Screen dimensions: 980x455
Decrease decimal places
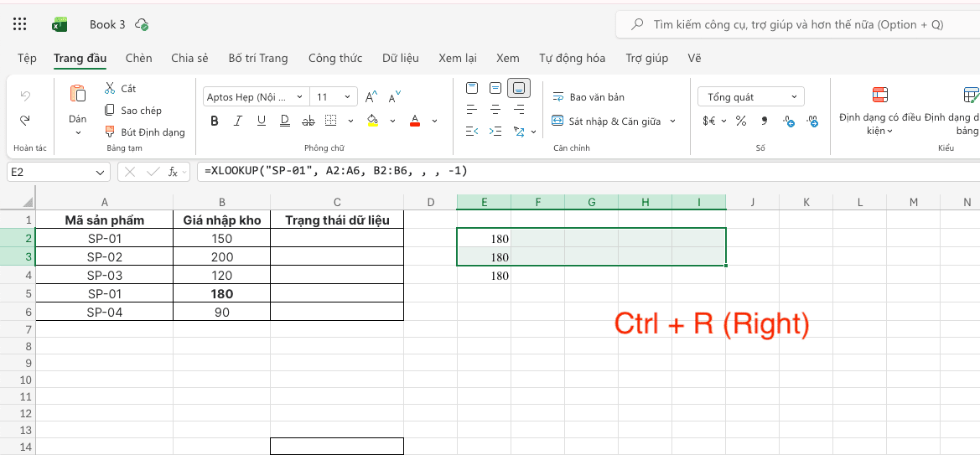pos(812,121)
